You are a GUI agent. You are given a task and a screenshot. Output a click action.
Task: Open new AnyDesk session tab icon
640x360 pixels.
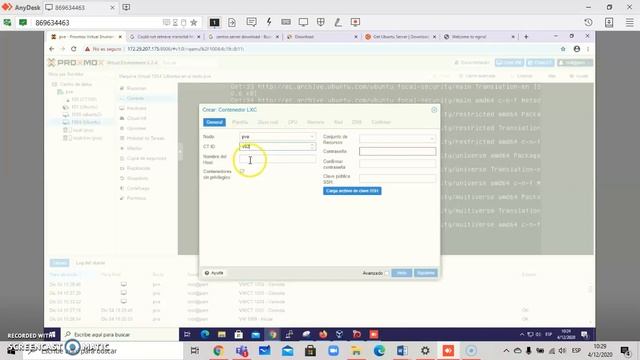pyautogui.click(x=126, y=7)
